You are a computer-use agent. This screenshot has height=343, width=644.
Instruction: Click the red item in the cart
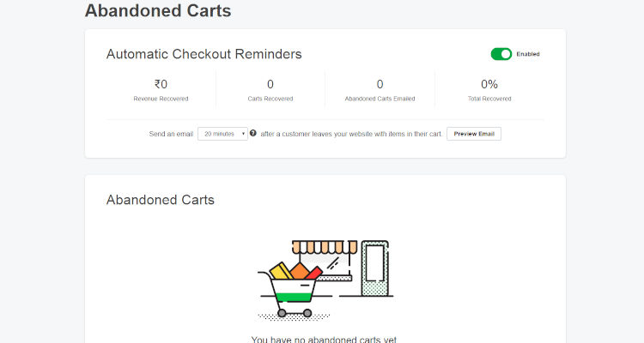coord(314,274)
